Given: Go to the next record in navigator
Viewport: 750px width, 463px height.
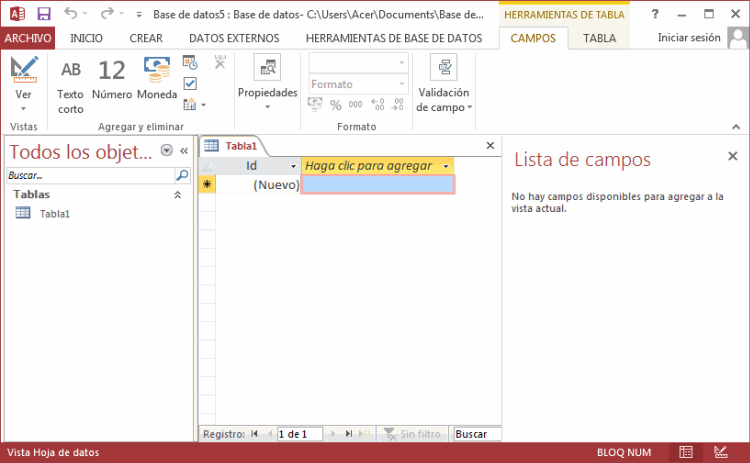Looking at the screenshot, I should [x=333, y=434].
